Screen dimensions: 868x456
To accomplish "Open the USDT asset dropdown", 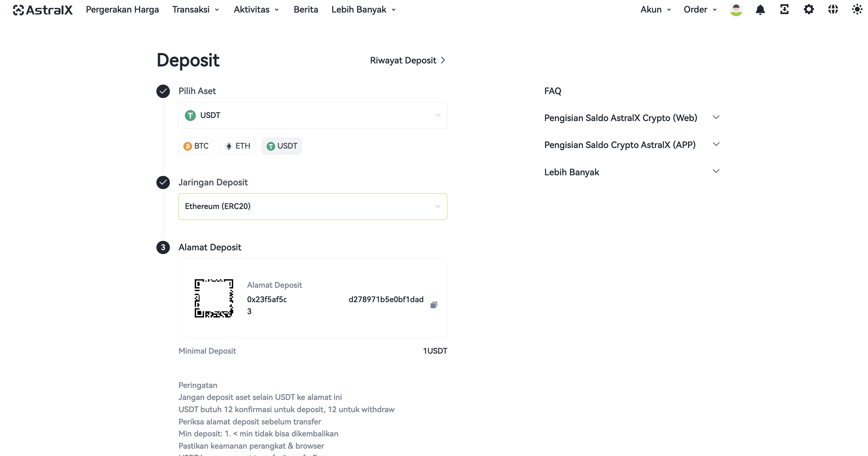I will click(313, 115).
